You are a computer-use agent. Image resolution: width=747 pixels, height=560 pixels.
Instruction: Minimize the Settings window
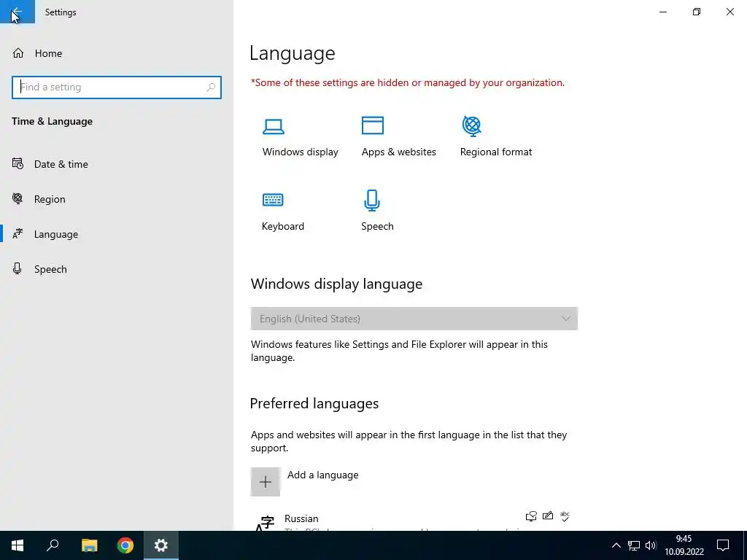[663, 12]
